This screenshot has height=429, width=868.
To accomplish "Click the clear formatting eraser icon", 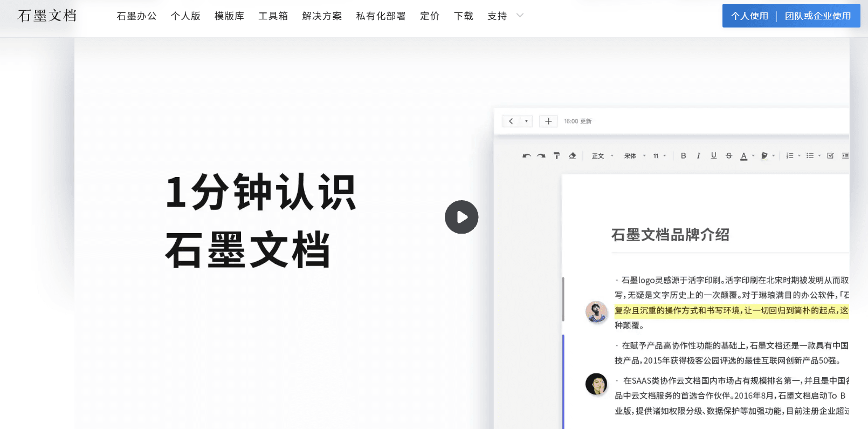I will point(573,156).
